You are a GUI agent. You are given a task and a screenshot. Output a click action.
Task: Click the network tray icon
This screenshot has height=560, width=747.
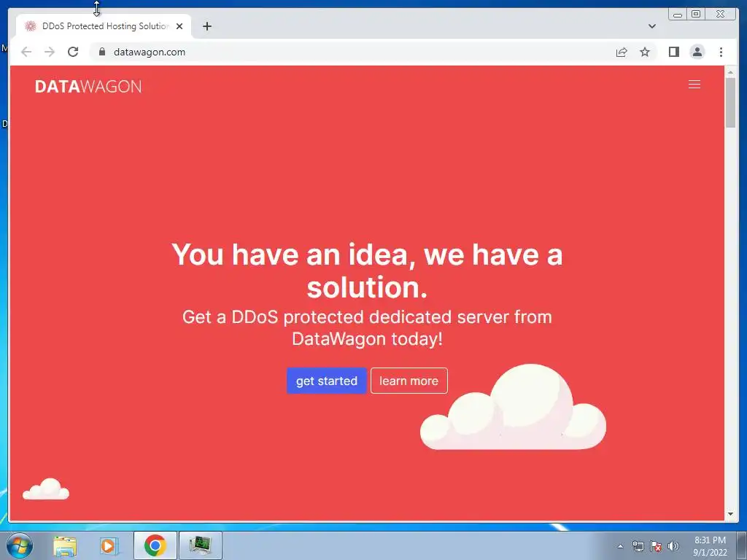tap(638, 546)
